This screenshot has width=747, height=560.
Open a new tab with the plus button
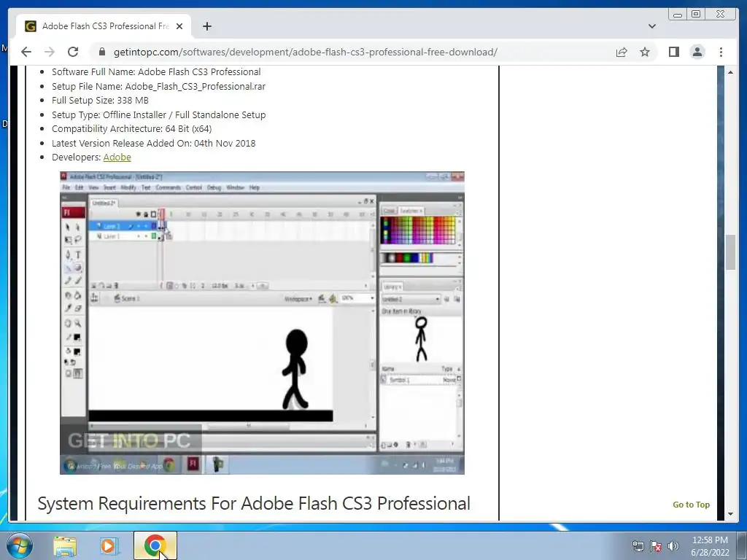(206, 26)
